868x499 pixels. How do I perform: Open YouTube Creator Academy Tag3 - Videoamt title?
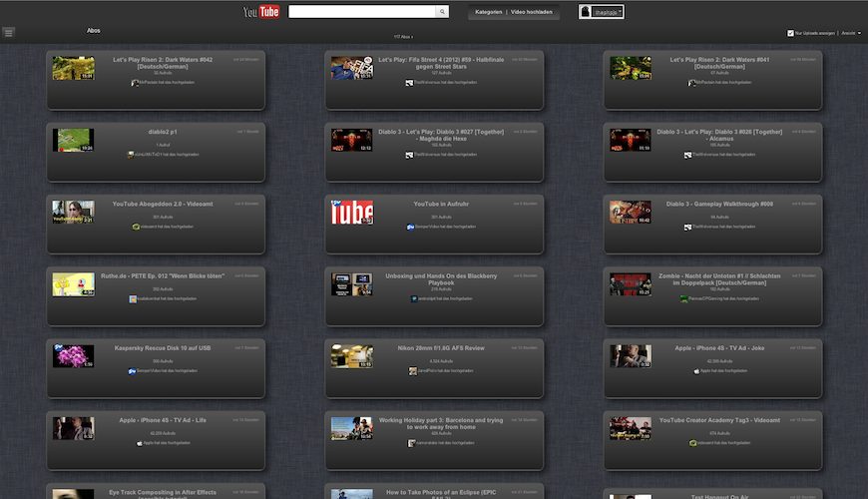[x=719, y=420]
